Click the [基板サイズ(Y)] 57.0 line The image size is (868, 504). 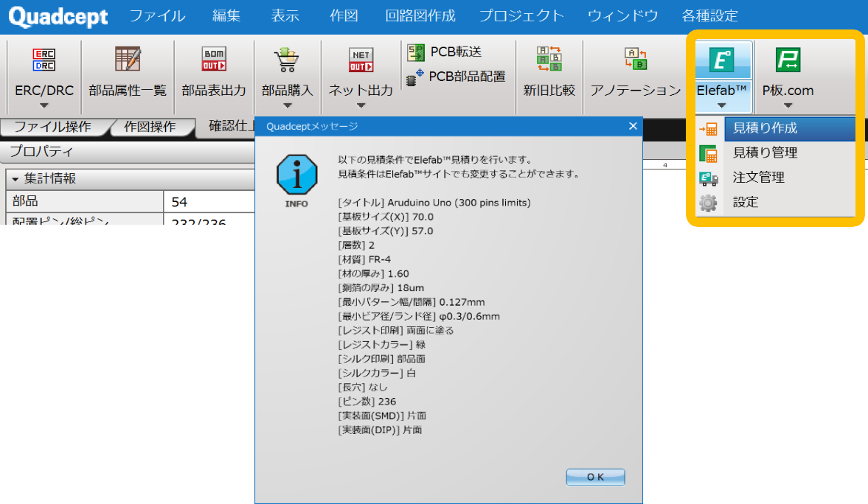(x=385, y=231)
